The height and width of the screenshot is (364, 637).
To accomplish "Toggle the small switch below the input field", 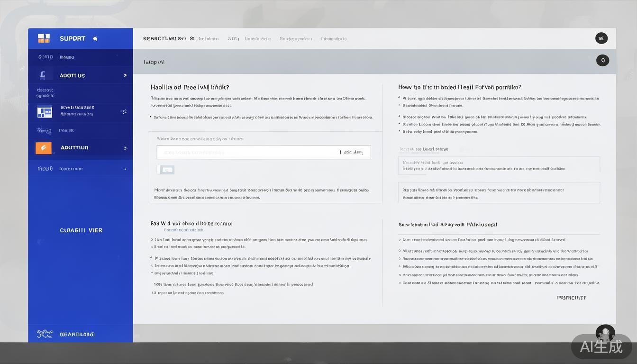I will (166, 170).
